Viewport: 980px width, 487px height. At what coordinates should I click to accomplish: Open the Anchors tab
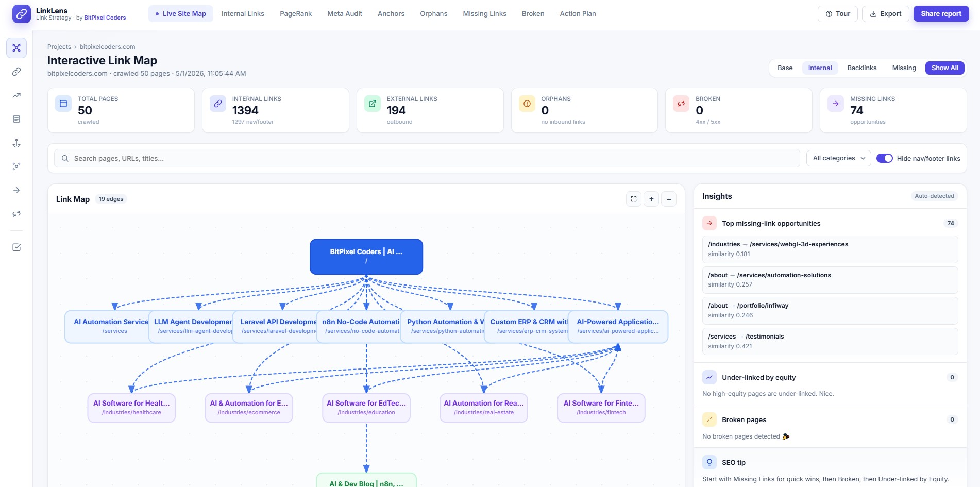(391, 14)
